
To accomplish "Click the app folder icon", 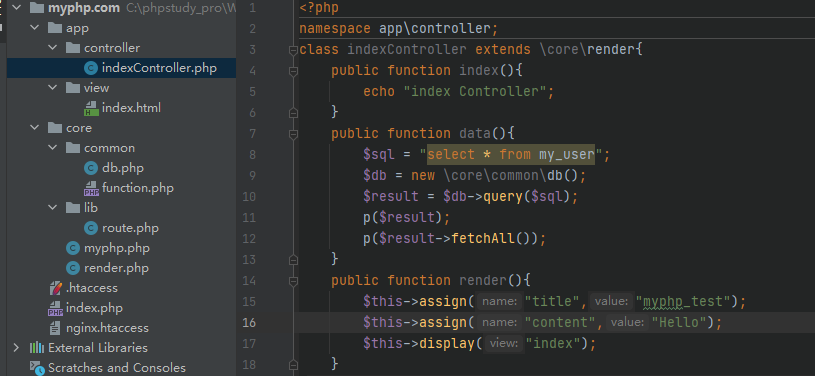I will tap(55, 28).
